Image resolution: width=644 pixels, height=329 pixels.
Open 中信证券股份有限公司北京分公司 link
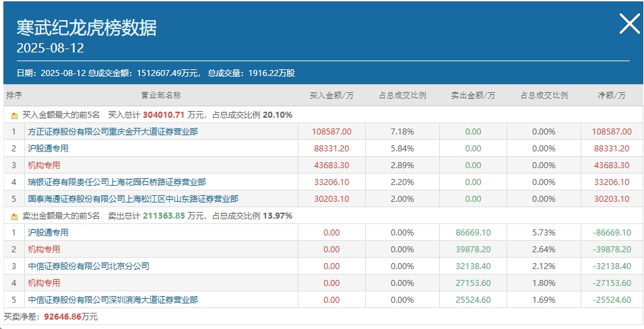[89, 266]
